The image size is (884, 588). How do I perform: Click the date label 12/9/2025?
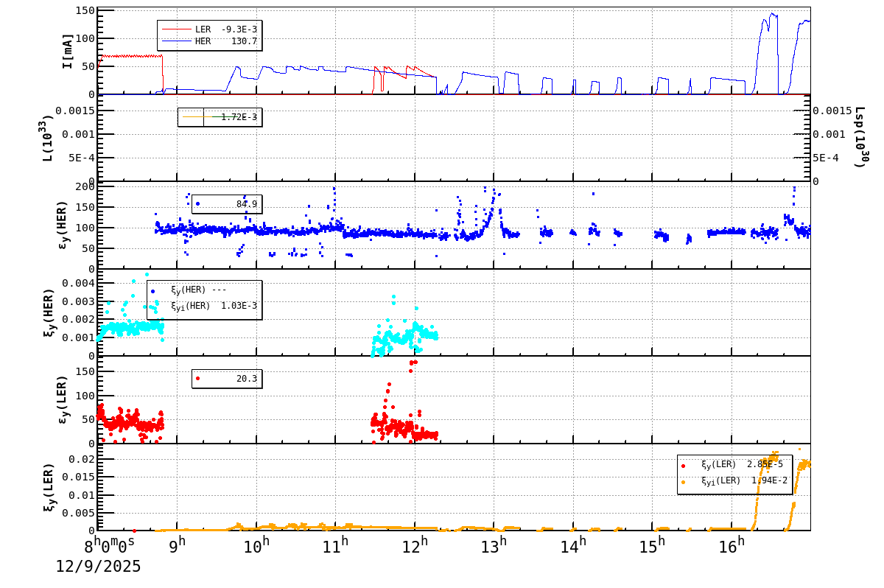pyautogui.click(x=97, y=567)
